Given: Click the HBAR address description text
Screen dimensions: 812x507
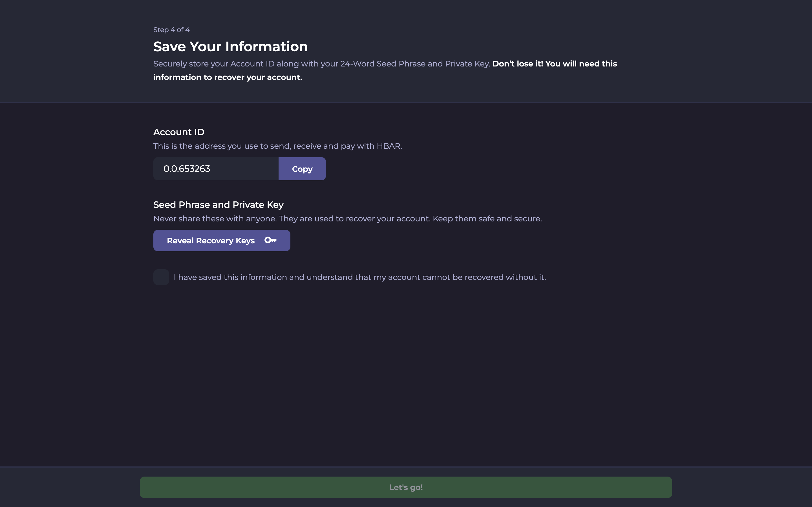Looking at the screenshot, I should pyautogui.click(x=277, y=146).
